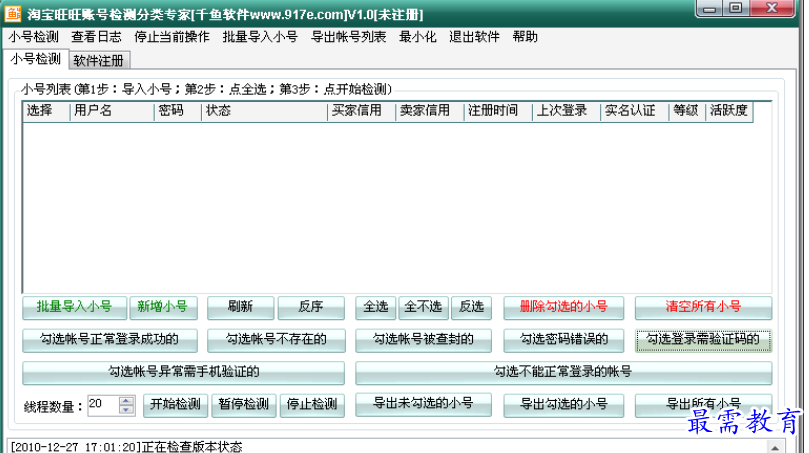Sort by 选择 column header
This screenshot has height=453, width=809.
click(x=46, y=111)
